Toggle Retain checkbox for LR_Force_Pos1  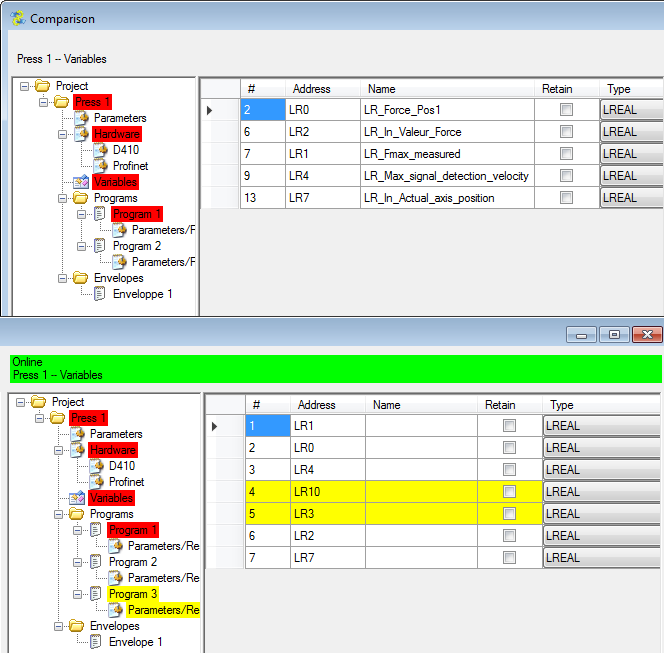[566, 110]
